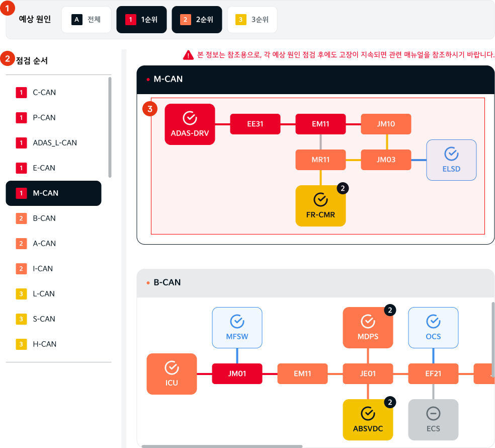Open C-CAN in the check order list
Image resolution: width=495 pixels, height=448 pixels.
tap(54, 93)
